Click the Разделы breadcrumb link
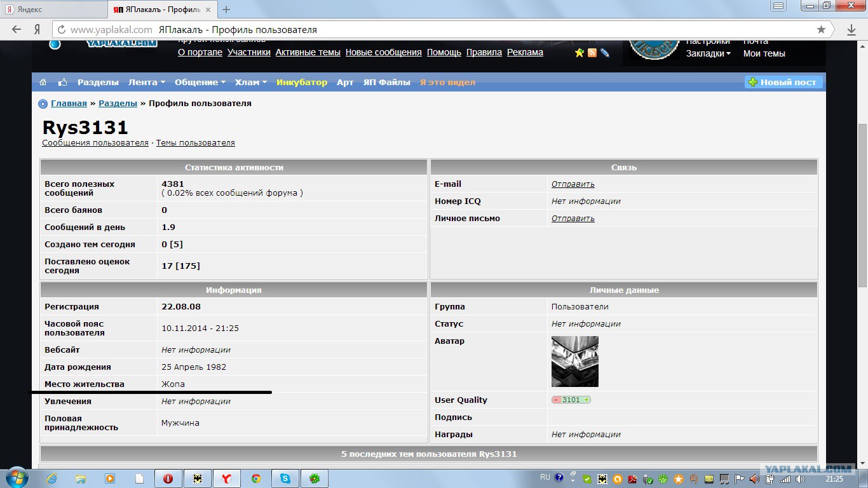 pyautogui.click(x=118, y=103)
